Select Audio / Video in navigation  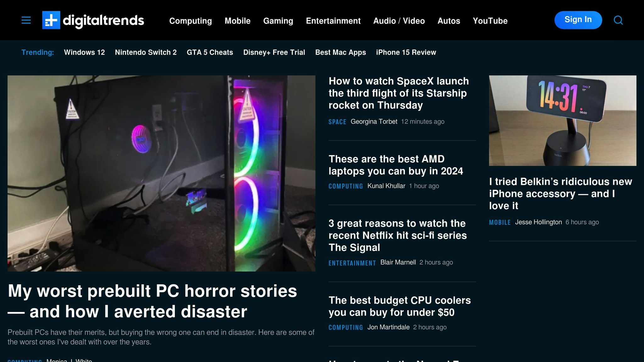399,21
